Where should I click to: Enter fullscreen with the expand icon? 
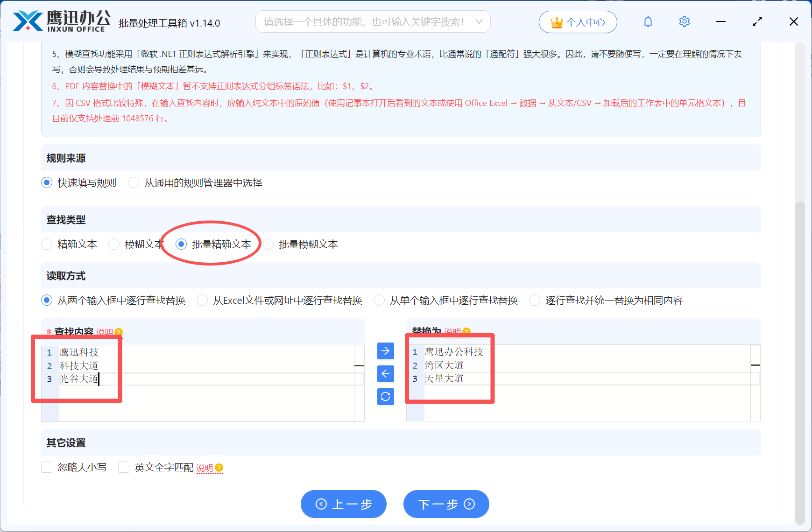pyautogui.click(x=757, y=21)
